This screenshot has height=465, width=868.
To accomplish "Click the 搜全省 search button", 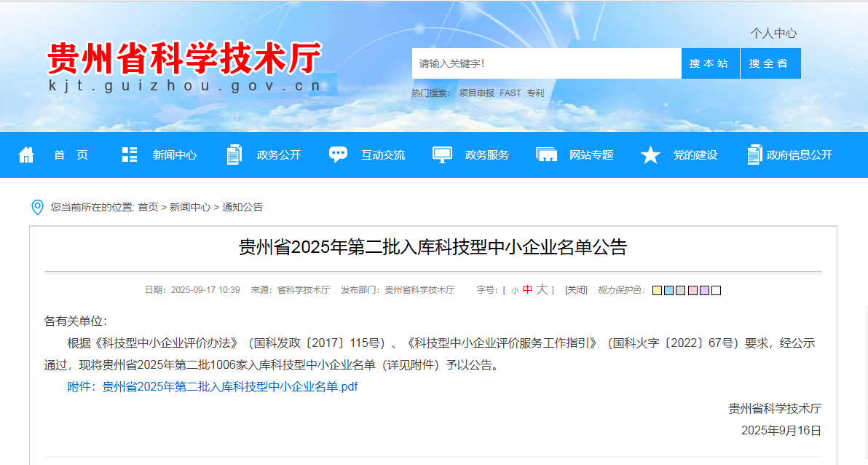I will 770,63.
